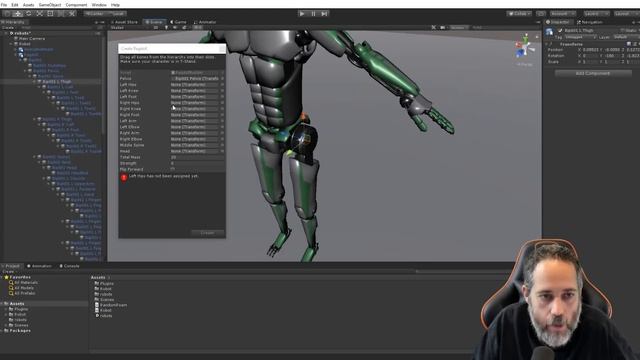Click the Strength value field
The height and width of the screenshot is (360, 640).
pyautogui.click(x=197, y=163)
